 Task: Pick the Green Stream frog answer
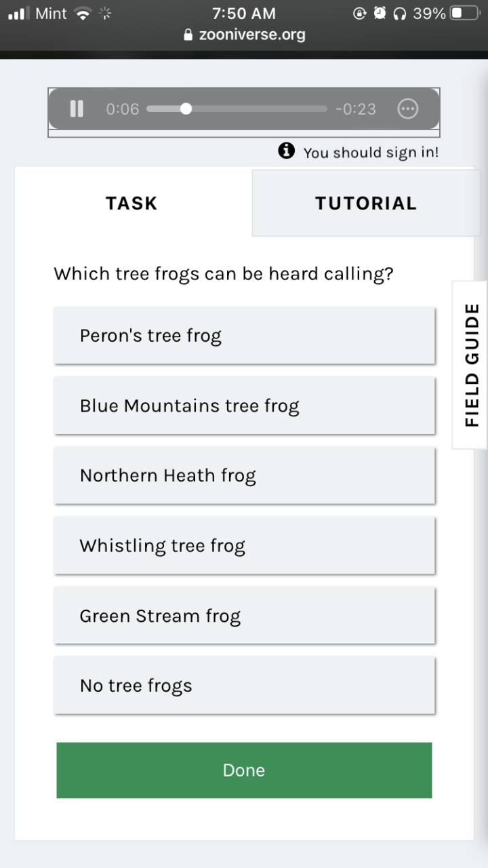click(x=244, y=616)
